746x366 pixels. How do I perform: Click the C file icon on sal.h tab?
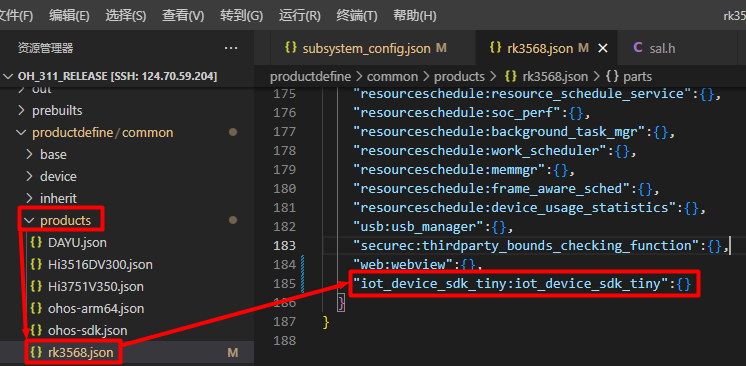pyautogui.click(x=638, y=48)
